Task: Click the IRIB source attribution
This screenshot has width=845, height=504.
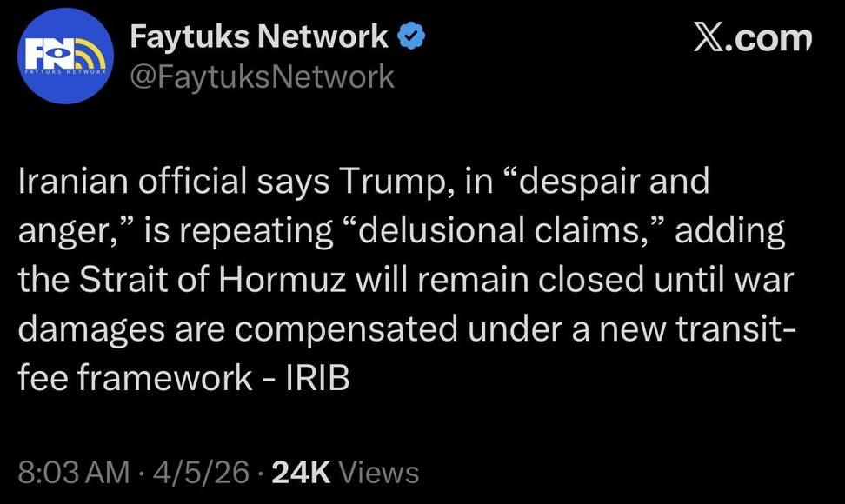Action: (x=316, y=378)
